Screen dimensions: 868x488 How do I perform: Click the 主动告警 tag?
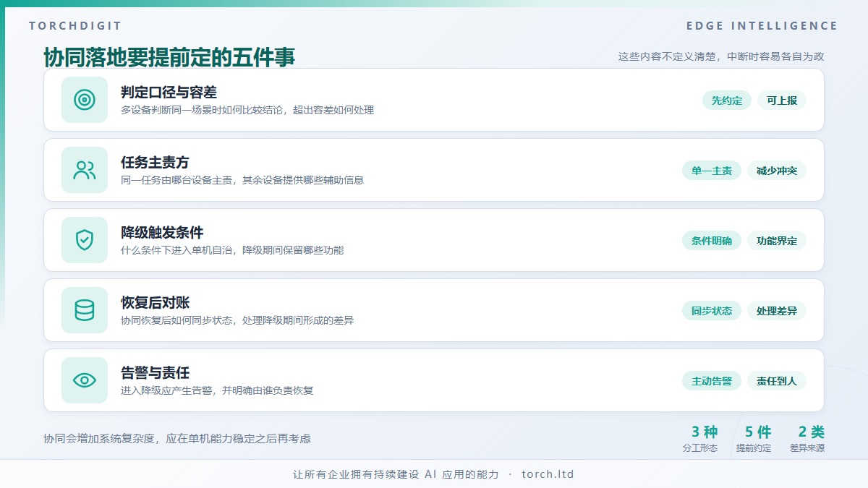click(712, 381)
